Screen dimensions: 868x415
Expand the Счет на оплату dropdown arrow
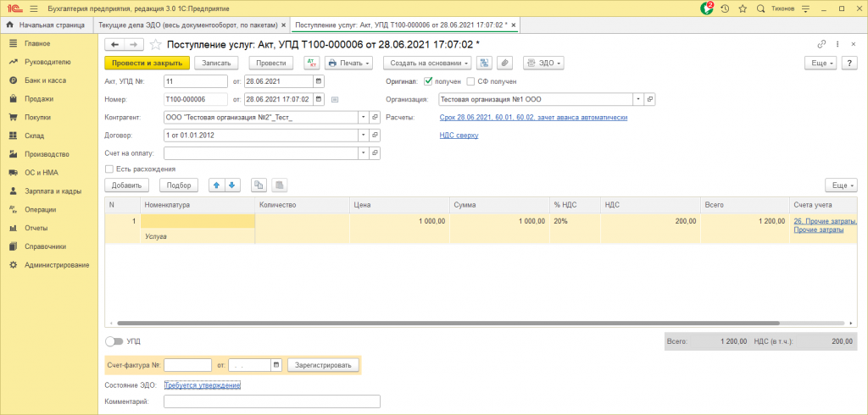coord(364,152)
